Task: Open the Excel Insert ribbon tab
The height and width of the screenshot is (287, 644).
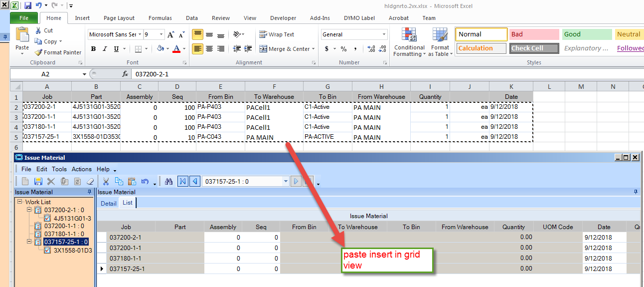Action: click(82, 18)
